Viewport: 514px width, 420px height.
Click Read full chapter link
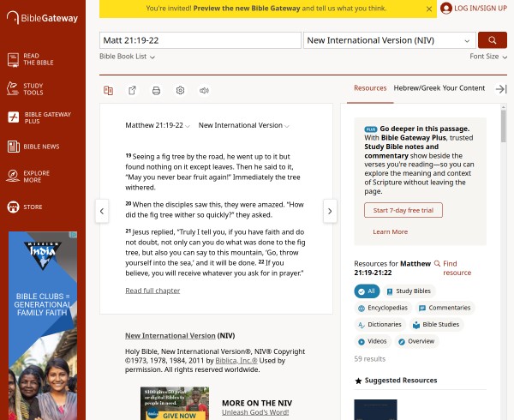[152, 291]
